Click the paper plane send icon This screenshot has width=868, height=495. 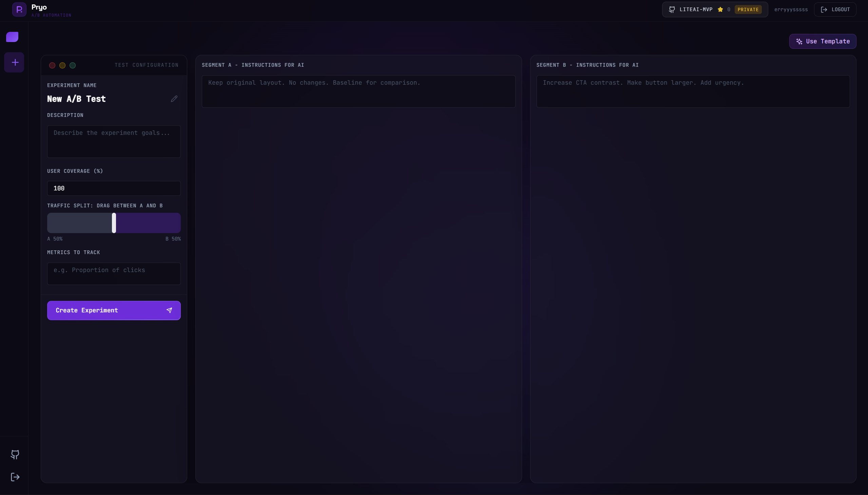(169, 310)
